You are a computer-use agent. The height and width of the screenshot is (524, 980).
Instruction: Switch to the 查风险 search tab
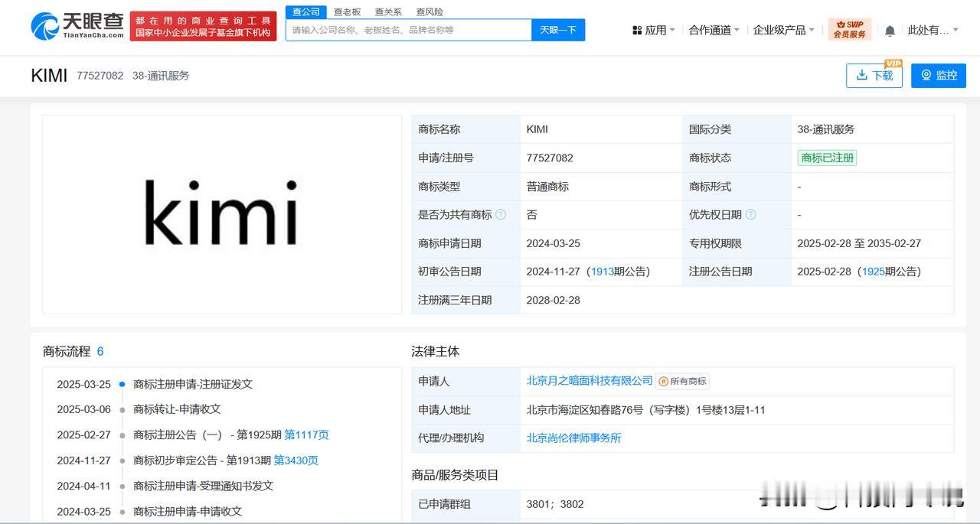point(430,11)
